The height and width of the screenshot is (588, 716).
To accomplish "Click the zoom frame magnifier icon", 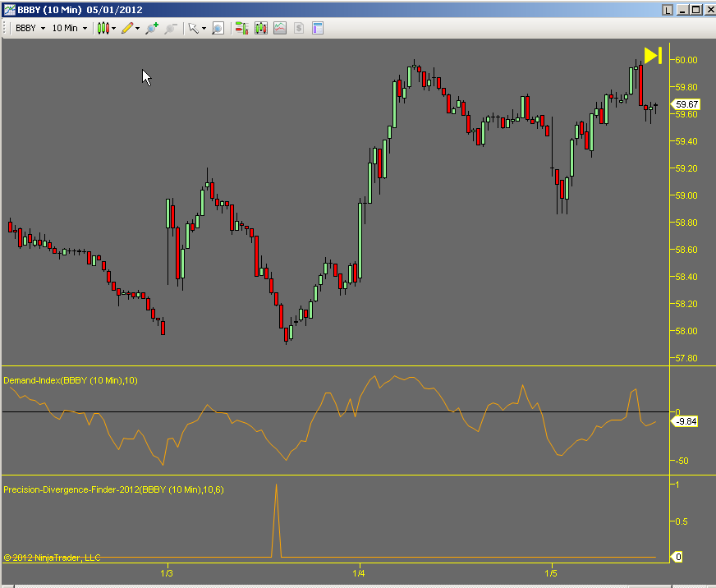I will [218, 28].
